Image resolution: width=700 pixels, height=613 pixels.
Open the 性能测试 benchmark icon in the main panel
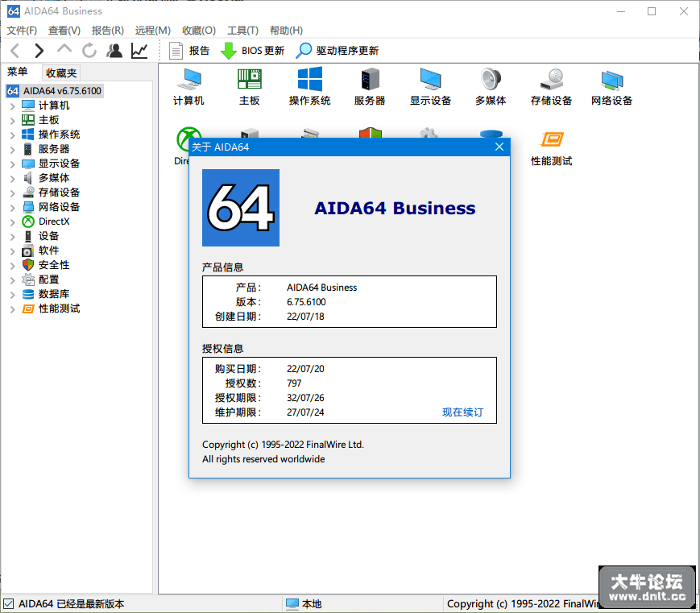click(551, 148)
